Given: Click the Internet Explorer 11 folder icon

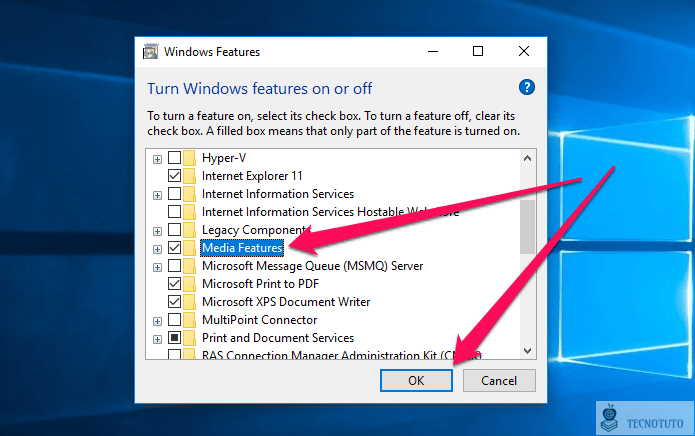Looking at the screenshot, I should click(189, 176).
